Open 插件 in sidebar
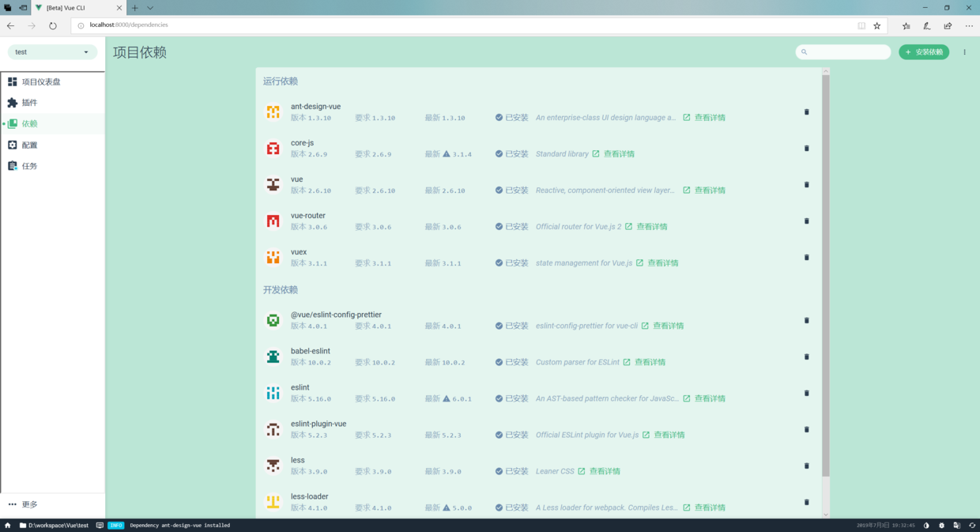 pyautogui.click(x=53, y=103)
